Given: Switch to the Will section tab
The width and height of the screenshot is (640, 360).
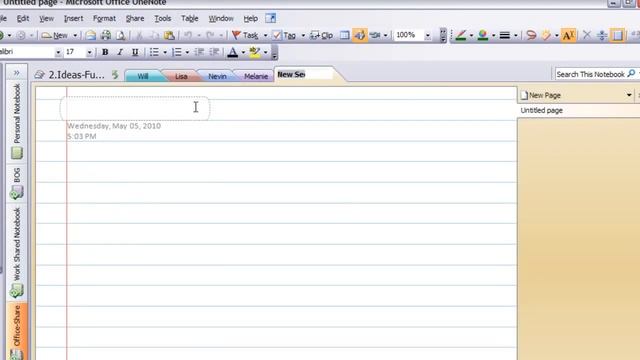Looking at the screenshot, I should 143,76.
